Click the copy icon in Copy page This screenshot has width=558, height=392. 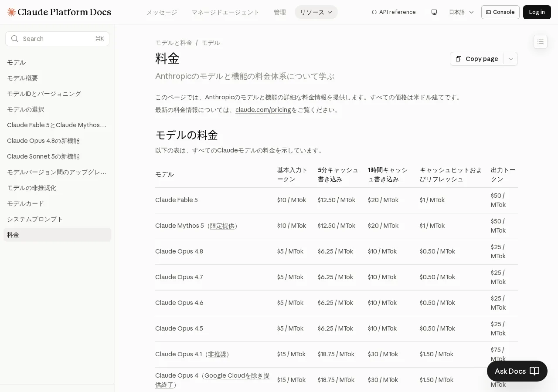[x=459, y=59]
